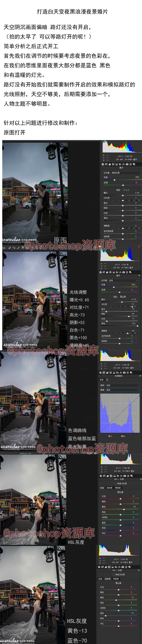The width and height of the screenshot is (142, 644).
Task: Check 转换为灰度 in HSL panel with 蓝色 -70
Action: (x=114, y=574)
